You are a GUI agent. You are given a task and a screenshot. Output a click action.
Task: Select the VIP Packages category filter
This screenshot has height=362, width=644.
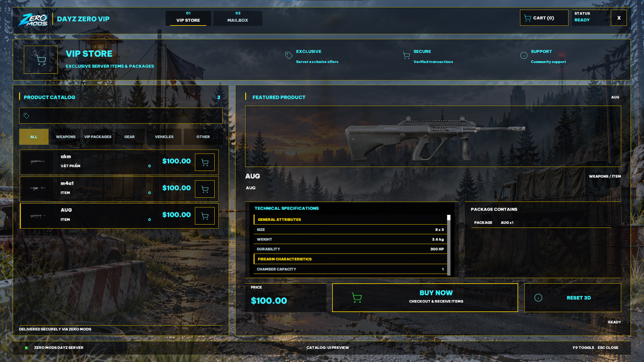pos(98,137)
